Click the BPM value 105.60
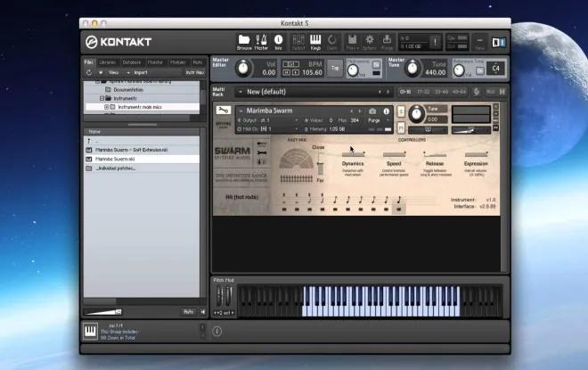Screen dimensions: 588x370 [x=312, y=72]
